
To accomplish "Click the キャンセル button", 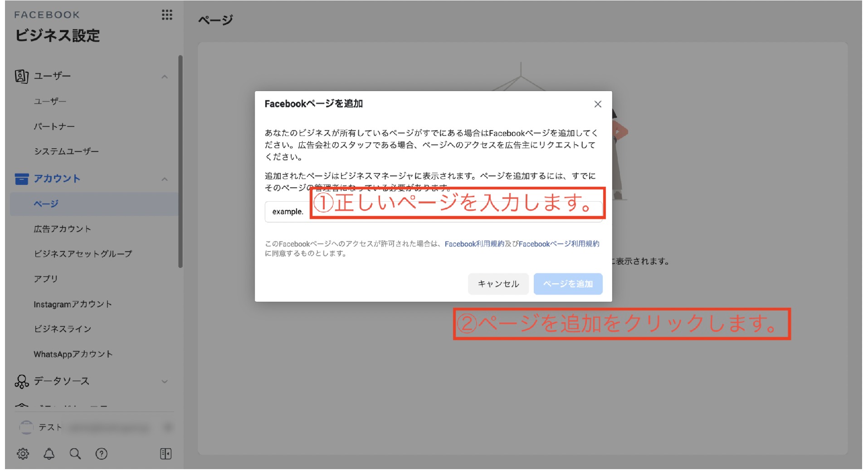I will (498, 284).
